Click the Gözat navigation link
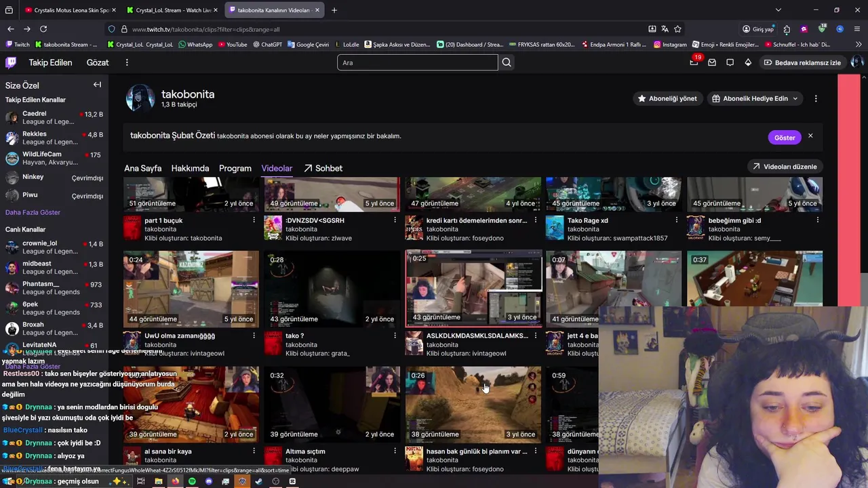The image size is (868, 488). click(98, 62)
